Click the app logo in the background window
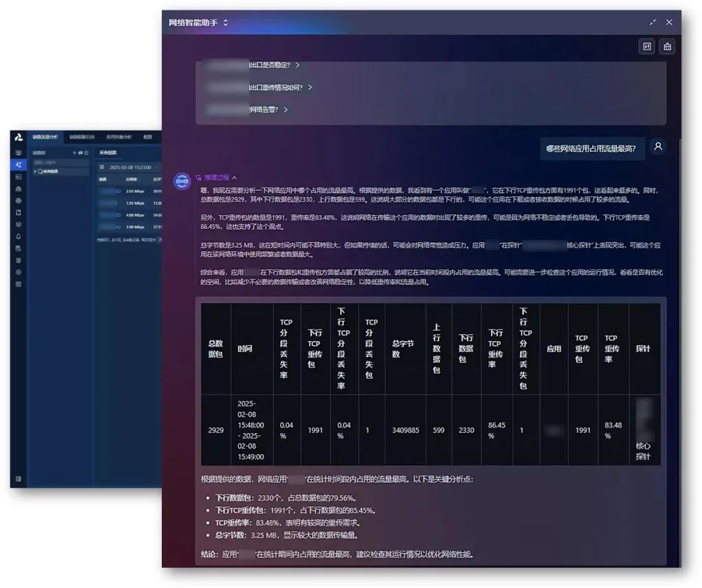The height and width of the screenshot is (588, 702). (18, 137)
